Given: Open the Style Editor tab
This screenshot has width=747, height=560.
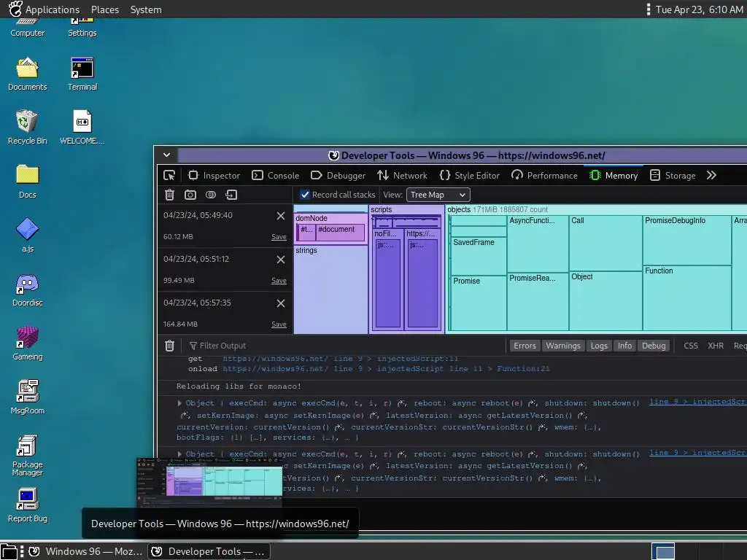Looking at the screenshot, I should click(x=469, y=175).
